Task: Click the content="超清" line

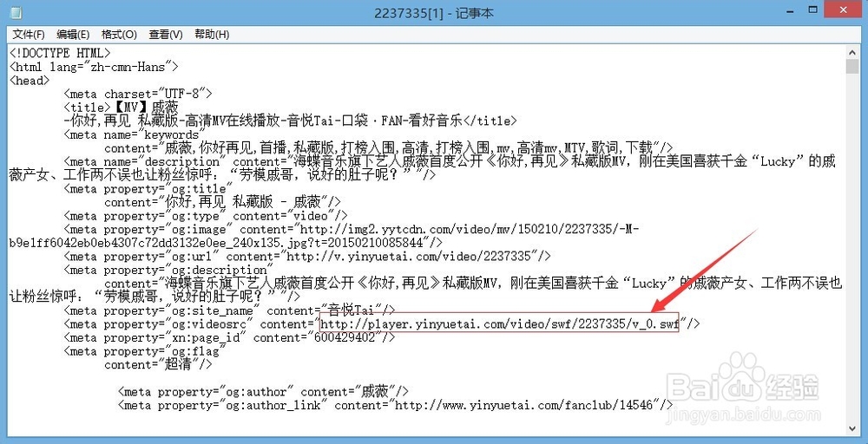Action: pos(158,365)
